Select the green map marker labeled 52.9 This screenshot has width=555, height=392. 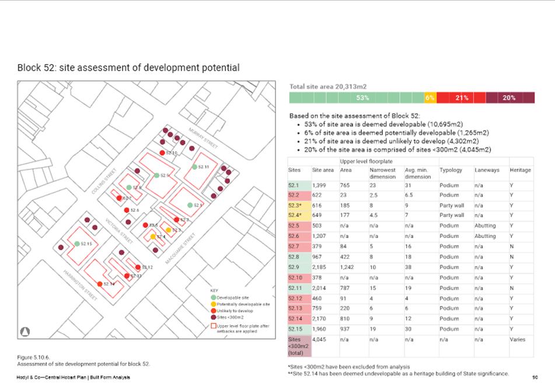tap(156, 175)
